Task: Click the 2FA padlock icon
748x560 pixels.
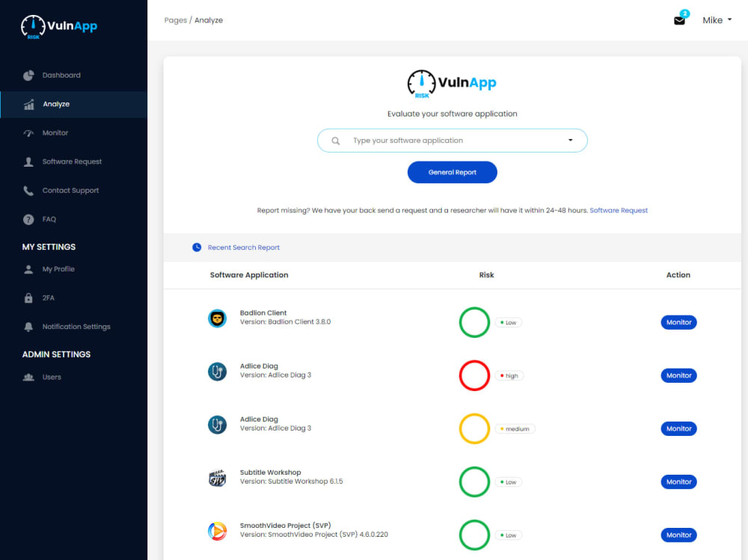Action: (x=28, y=298)
